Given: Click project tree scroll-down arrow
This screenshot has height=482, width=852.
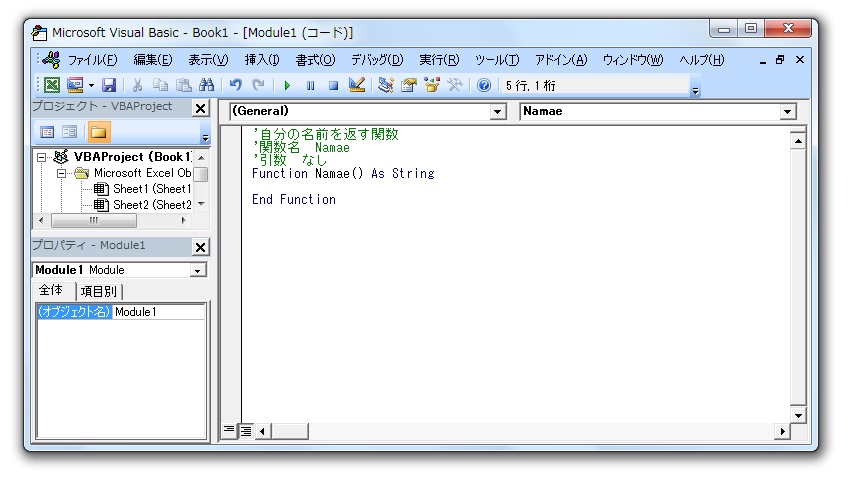Looking at the screenshot, I should click(x=201, y=204).
